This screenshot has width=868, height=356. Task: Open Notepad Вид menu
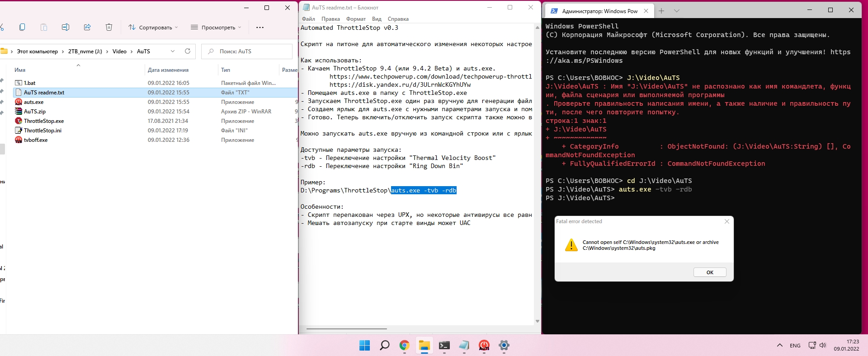377,19
